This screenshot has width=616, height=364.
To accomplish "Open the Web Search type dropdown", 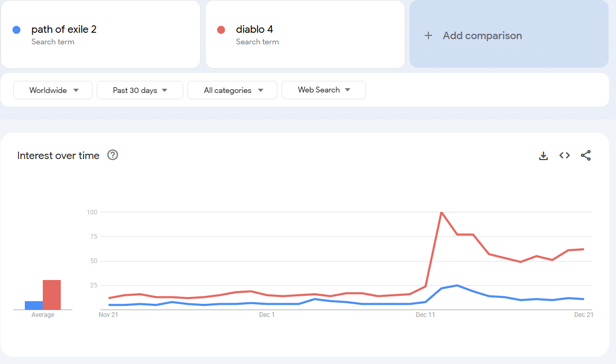I will (324, 90).
